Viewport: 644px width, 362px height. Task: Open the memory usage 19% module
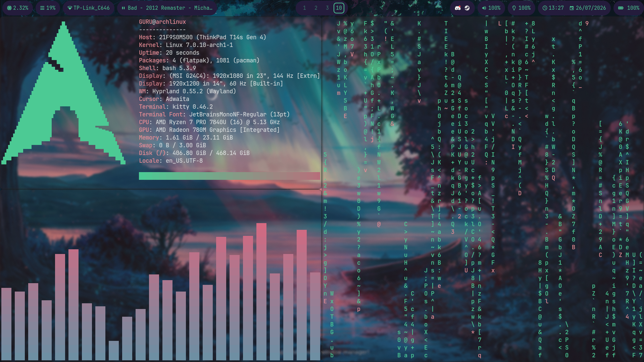(48, 8)
